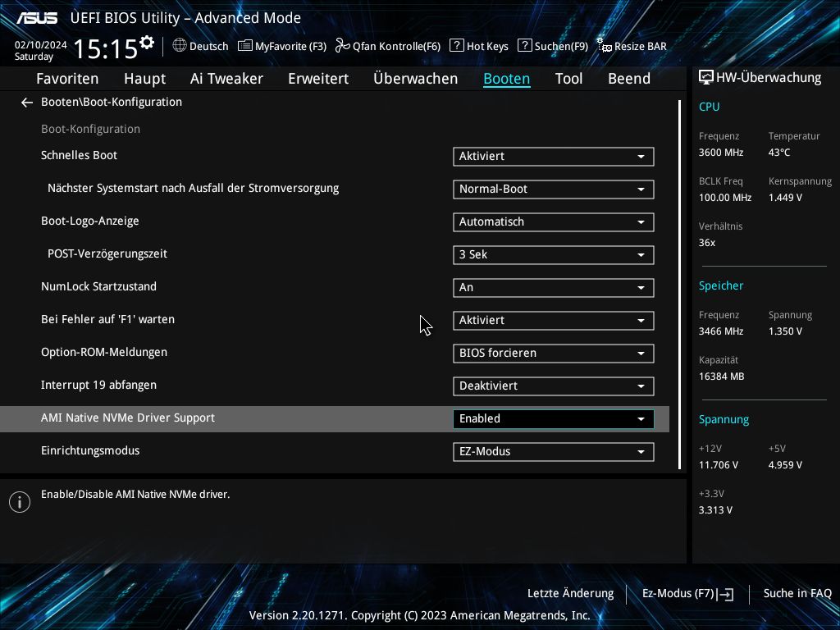Click the 15:15 clock display
Viewport: 840px width, 630px height.
click(106, 49)
